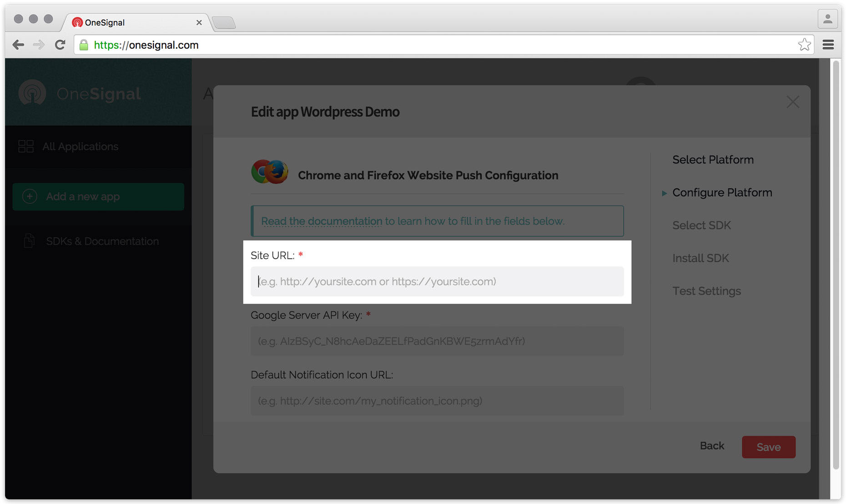Screen dimensions: 846x504
Task: Click the browser forward arrow
Action: pos(39,45)
